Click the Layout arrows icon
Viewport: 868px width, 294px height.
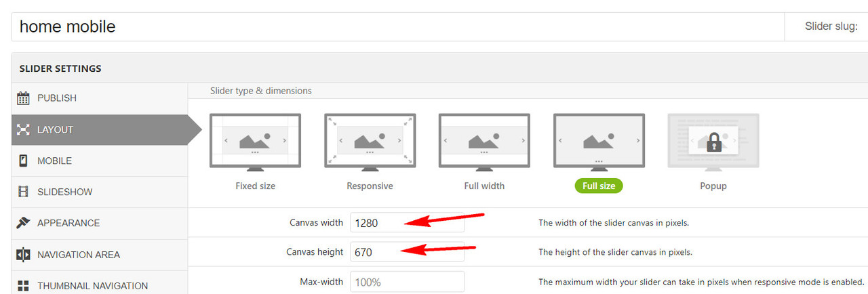pyautogui.click(x=23, y=129)
